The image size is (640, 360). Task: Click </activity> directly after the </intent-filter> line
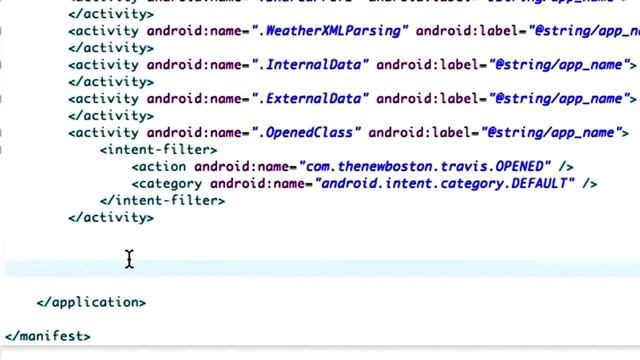tap(111, 218)
